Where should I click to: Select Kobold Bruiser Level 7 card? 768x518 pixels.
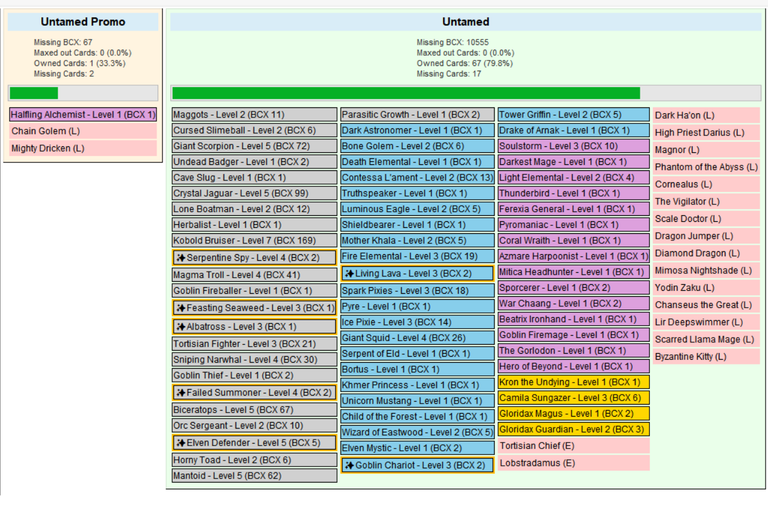click(254, 240)
